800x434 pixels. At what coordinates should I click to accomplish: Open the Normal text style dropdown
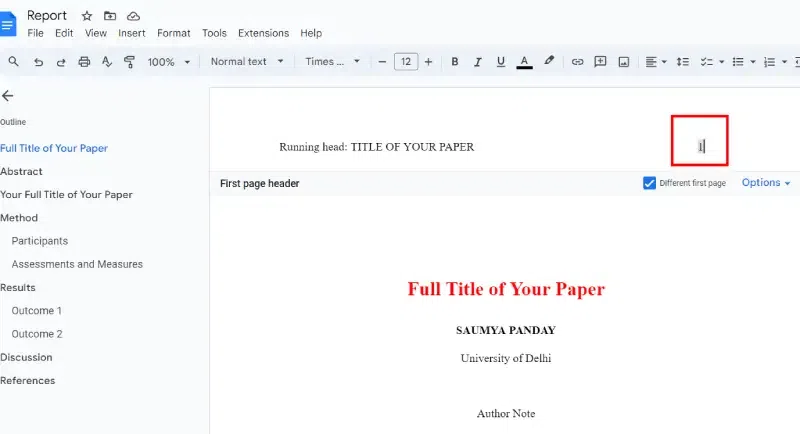tap(247, 62)
